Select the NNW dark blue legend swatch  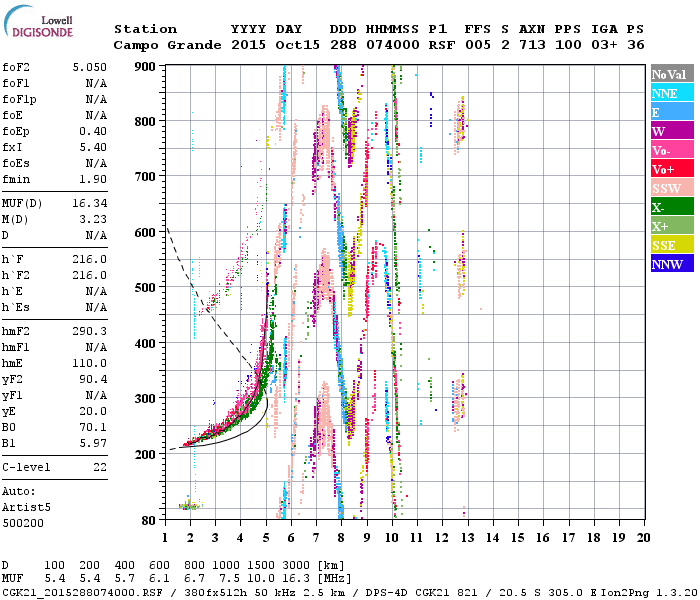coord(672,263)
